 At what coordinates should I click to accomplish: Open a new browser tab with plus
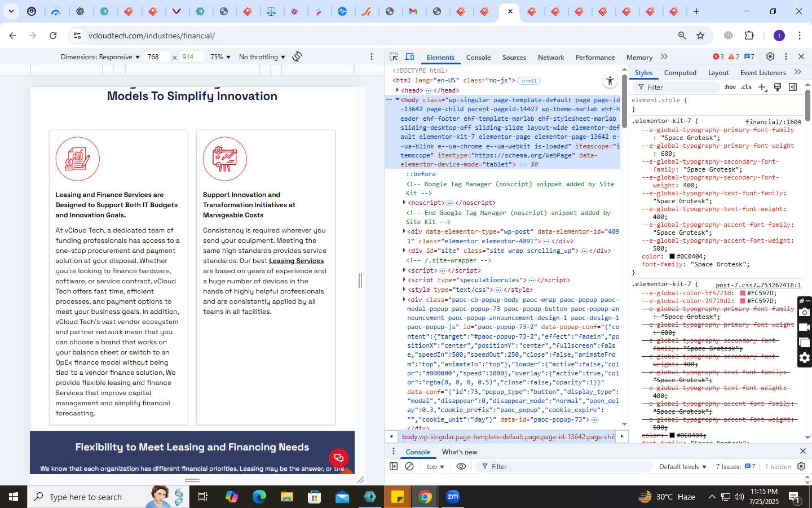696,11
